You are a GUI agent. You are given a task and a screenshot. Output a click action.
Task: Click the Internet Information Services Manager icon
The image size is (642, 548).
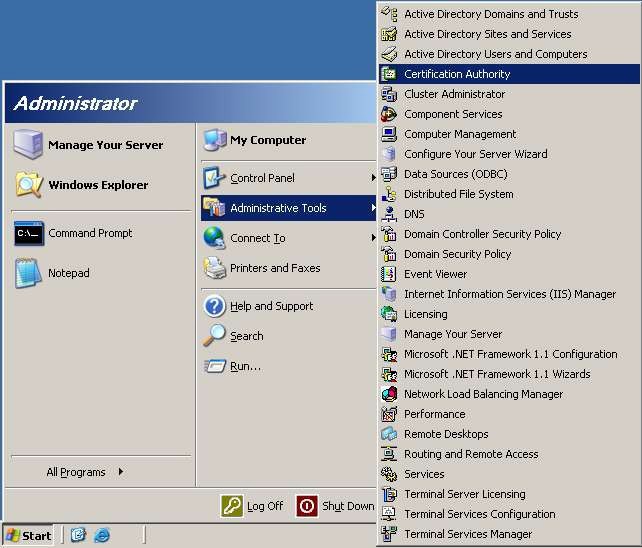click(x=389, y=294)
